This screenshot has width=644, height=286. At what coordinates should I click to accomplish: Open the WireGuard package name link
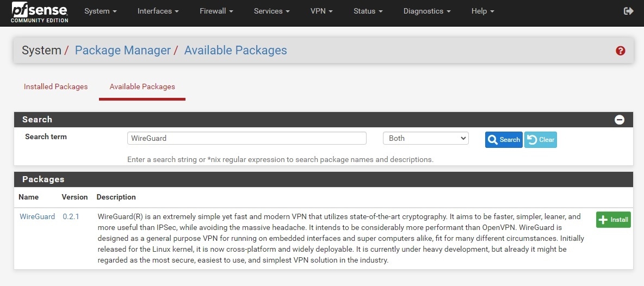pyautogui.click(x=37, y=216)
